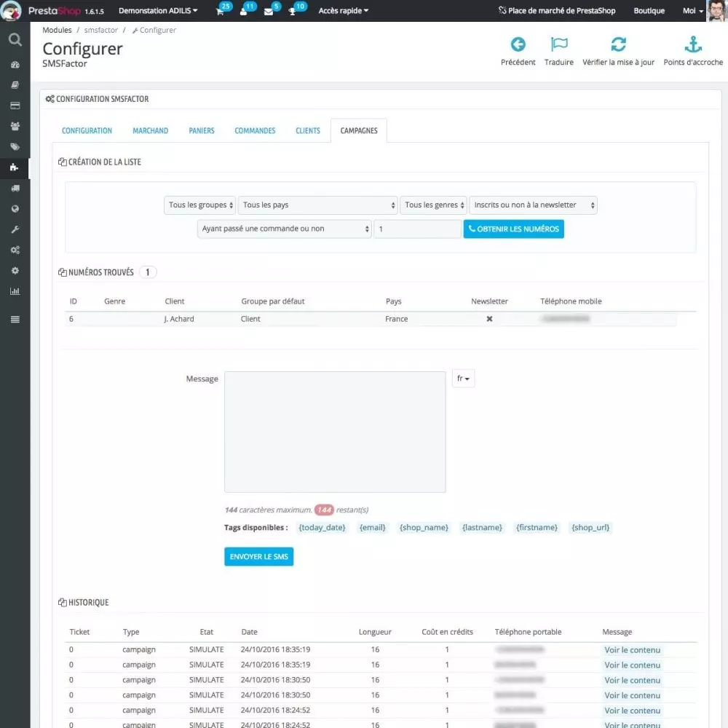
Task: Open the Moi account dropdown
Action: 693,11
